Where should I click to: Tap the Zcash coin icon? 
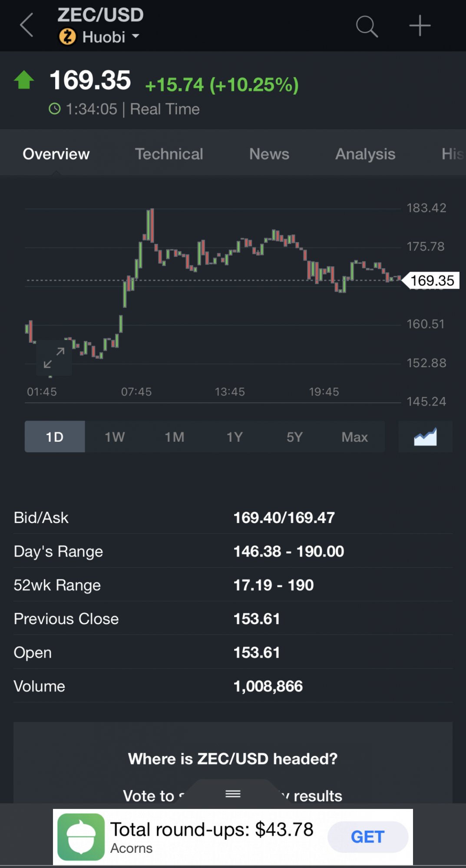pyautogui.click(x=67, y=37)
